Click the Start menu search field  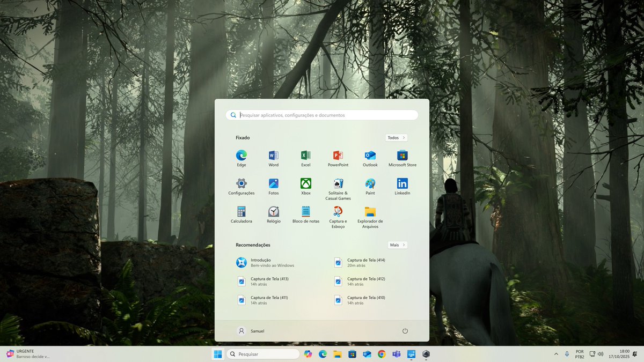[x=322, y=115]
